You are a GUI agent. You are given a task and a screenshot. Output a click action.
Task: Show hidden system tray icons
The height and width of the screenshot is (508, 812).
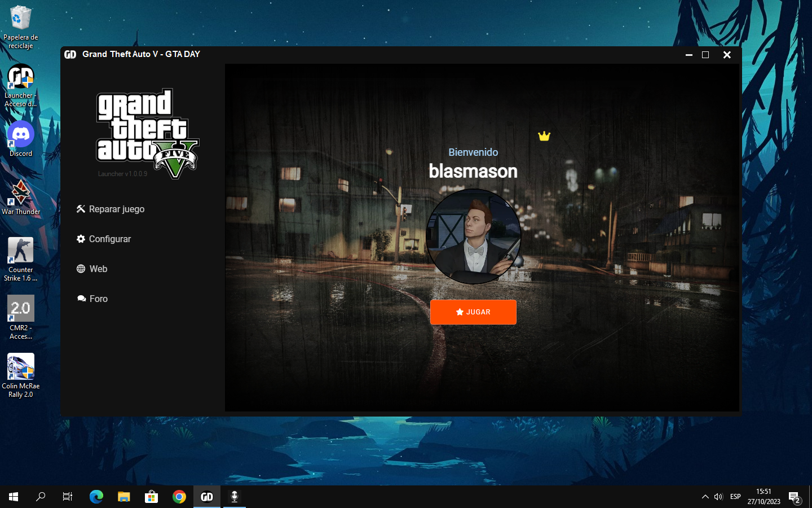coord(705,497)
